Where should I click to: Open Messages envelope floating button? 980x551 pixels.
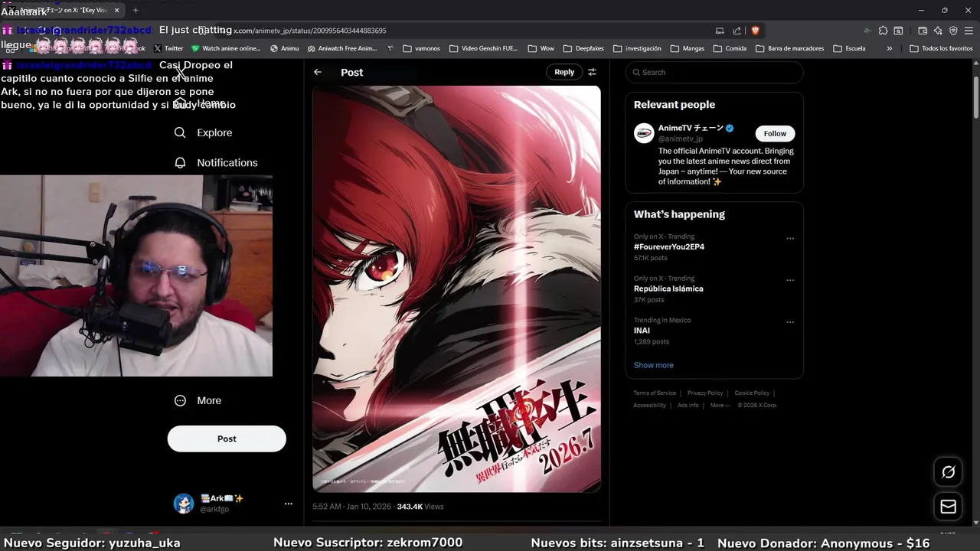coord(948,507)
